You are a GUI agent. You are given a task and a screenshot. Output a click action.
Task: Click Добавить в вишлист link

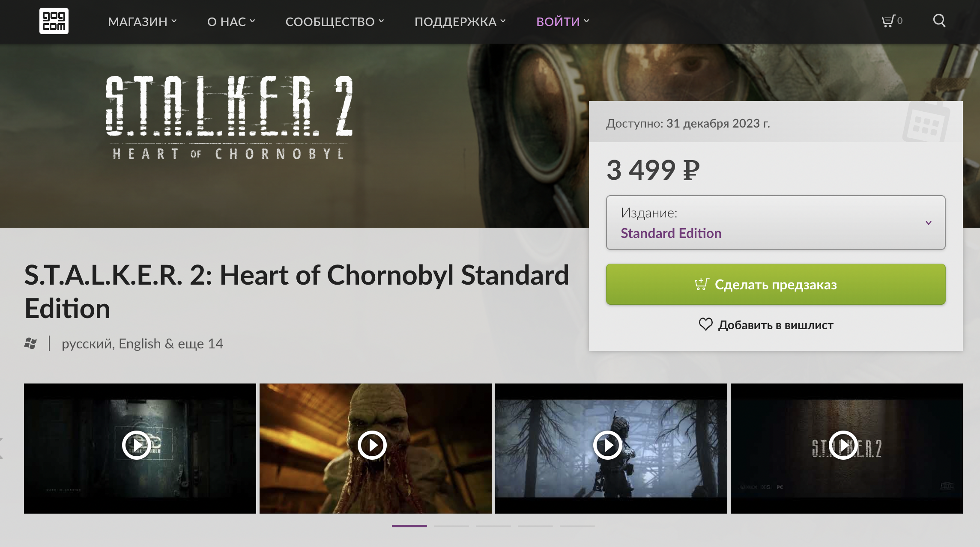coord(775,325)
